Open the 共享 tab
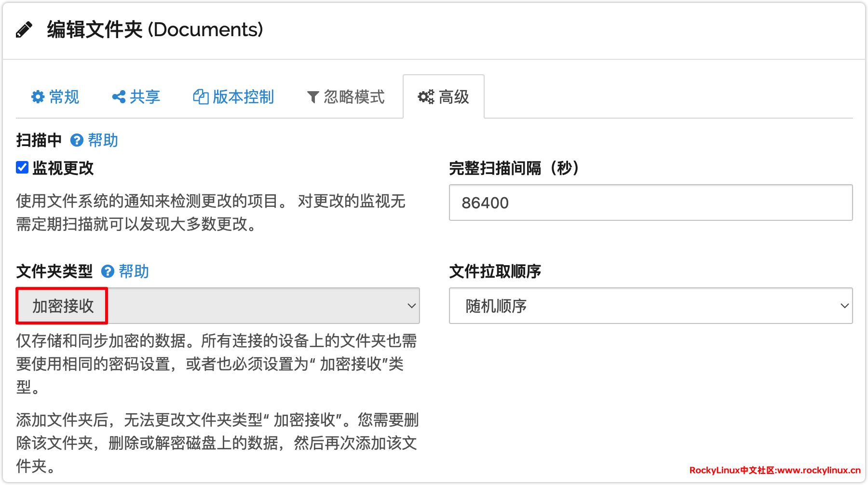Image resolution: width=868 pixels, height=485 pixels. tap(145, 97)
